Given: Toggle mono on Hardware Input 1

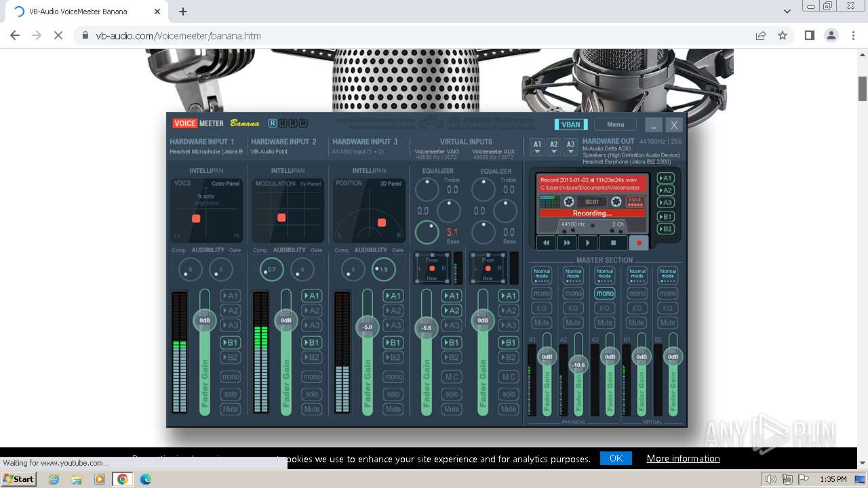Looking at the screenshot, I should pyautogui.click(x=231, y=377).
